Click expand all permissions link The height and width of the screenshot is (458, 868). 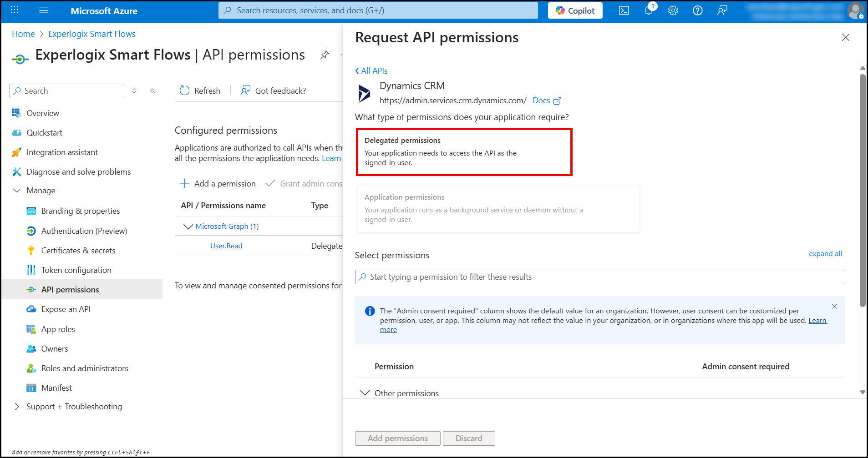825,253
